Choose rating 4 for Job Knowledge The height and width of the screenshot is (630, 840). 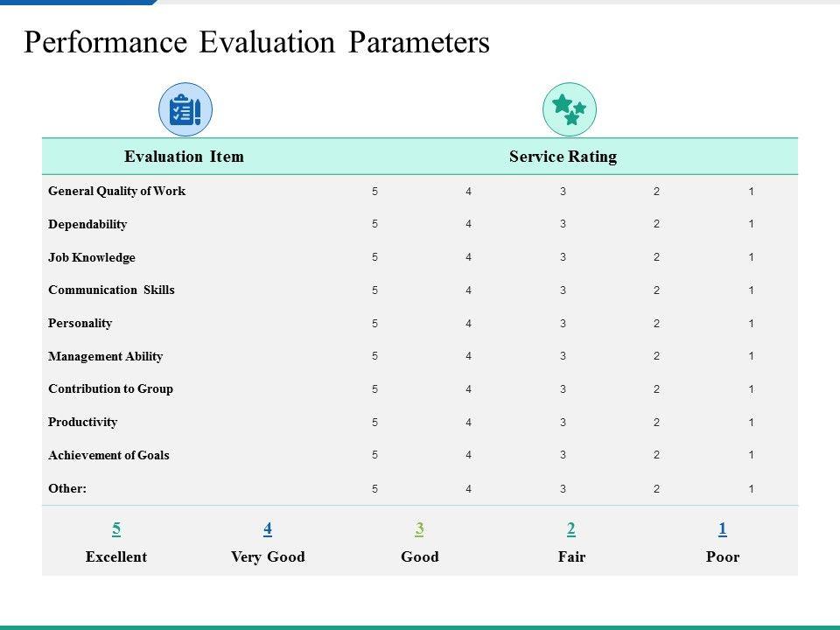[x=469, y=257]
